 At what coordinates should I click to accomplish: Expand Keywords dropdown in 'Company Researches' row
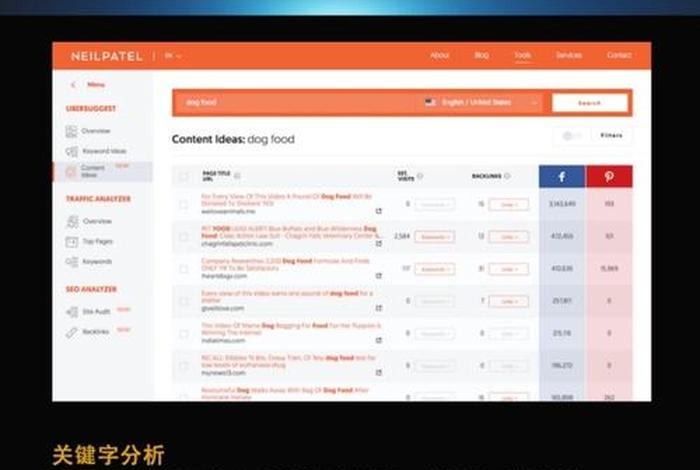(x=434, y=269)
